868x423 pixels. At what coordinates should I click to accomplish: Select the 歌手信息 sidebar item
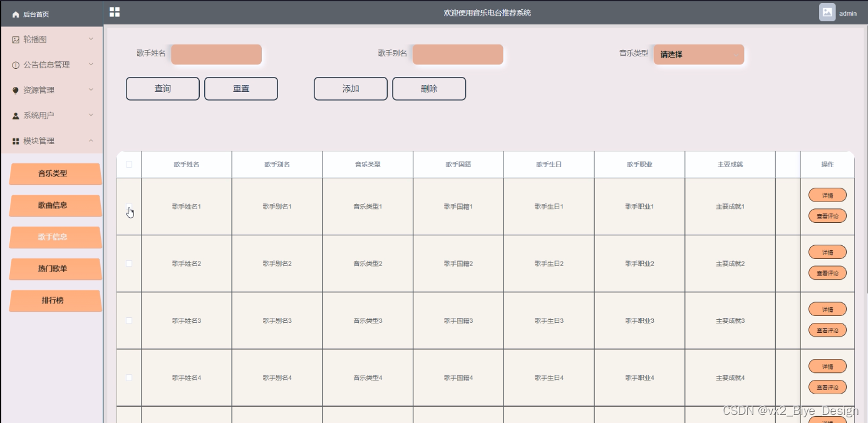pyautogui.click(x=55, y=237)
